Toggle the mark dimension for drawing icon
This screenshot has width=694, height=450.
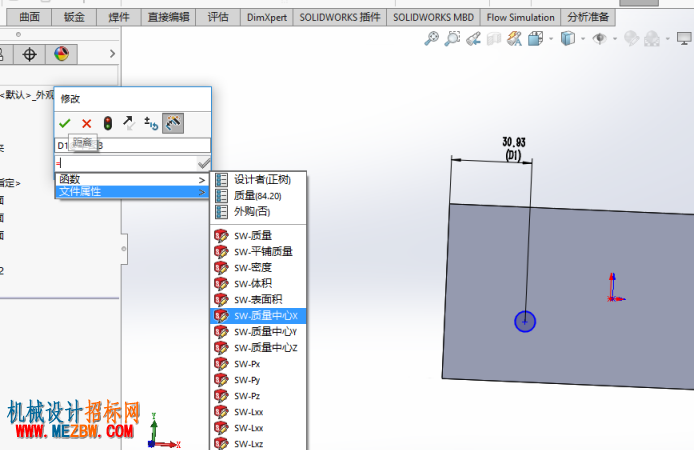[173, 123]
